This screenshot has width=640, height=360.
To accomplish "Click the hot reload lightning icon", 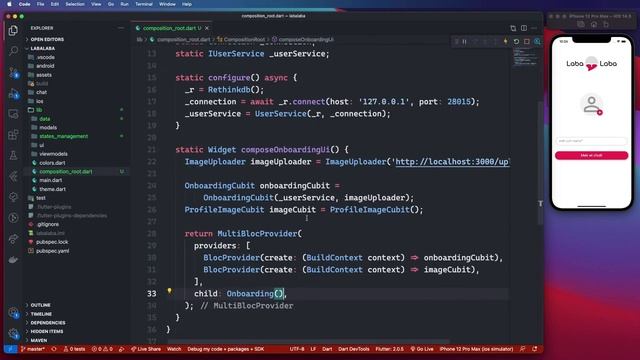I will click(x=506, y=42).
